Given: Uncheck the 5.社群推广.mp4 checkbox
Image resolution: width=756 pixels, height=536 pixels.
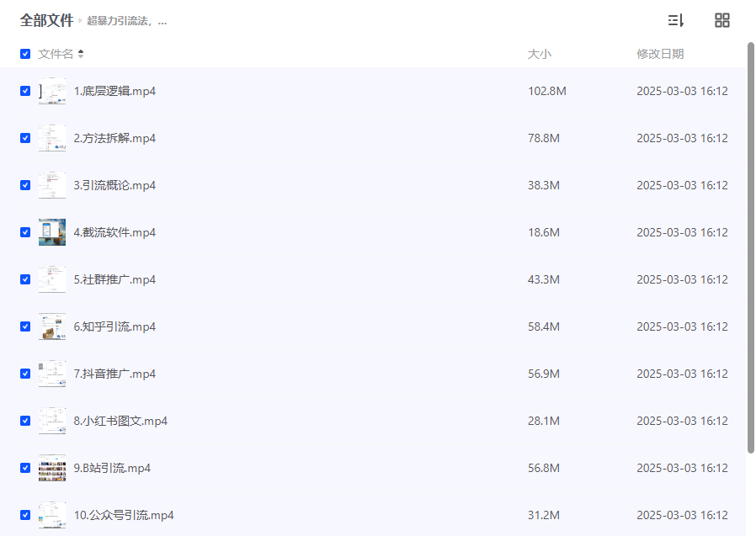Looking at the screenshot, I should point(25,279).
